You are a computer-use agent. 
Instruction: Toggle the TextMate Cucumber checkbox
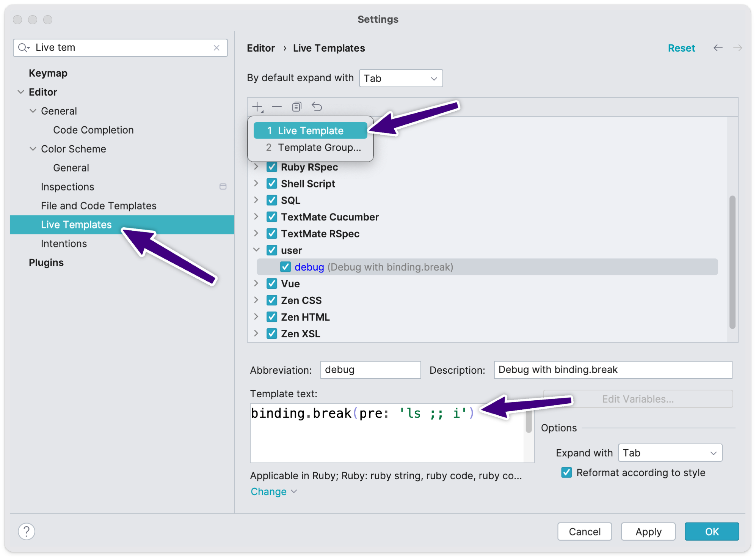pos(272,217)
